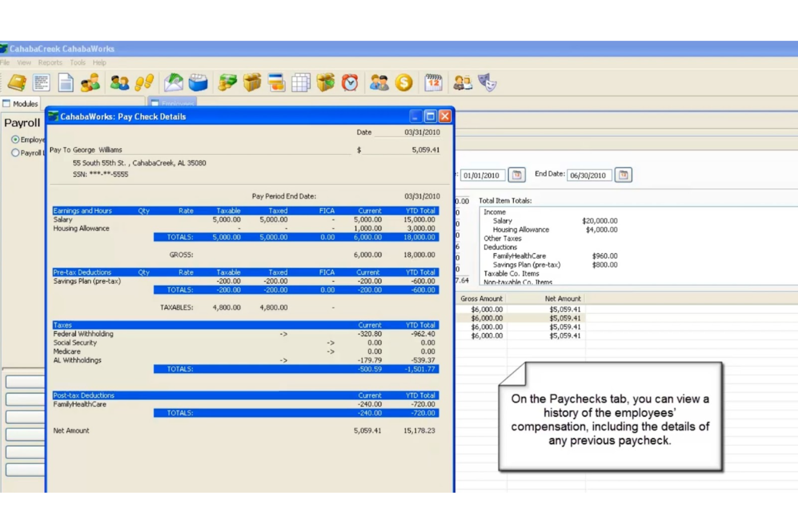The height and width of the screenshot is (532, 798).
Task: Open the lined list document toolbar icon
Action: click(42, 82)
